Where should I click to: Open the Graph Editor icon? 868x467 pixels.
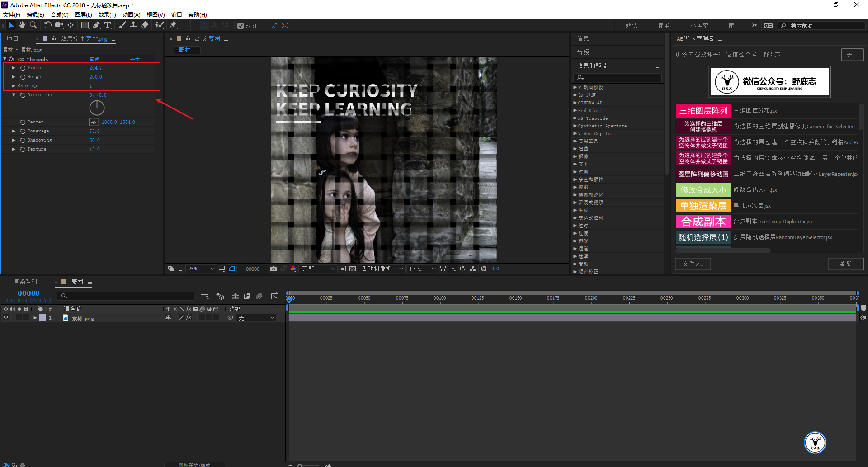tap(274, 296)
